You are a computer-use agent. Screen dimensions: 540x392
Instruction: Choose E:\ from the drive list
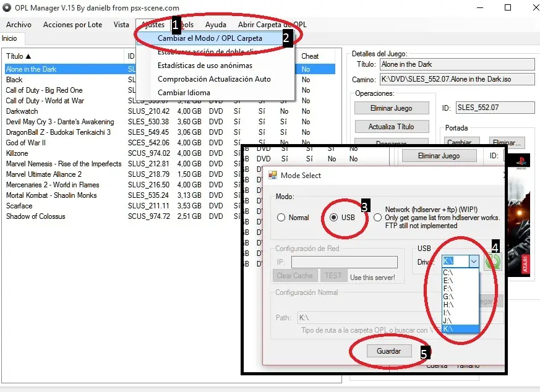tap(460, 281)
